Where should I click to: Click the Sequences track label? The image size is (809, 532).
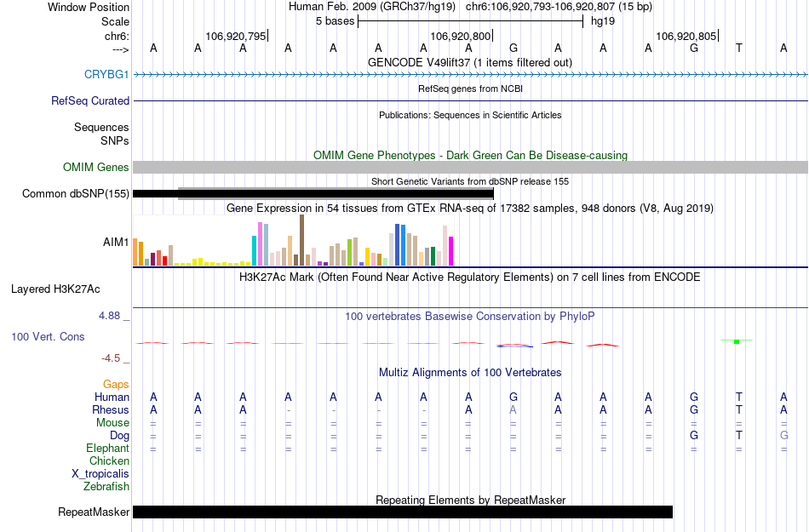pos(101,128)
